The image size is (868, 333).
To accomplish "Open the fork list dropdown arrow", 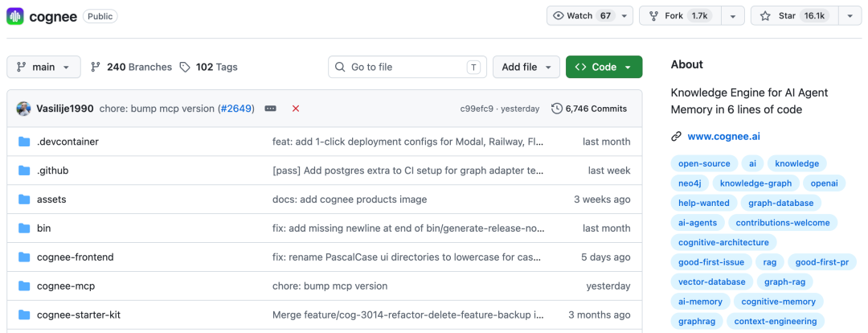I will [x=732, y=15].
